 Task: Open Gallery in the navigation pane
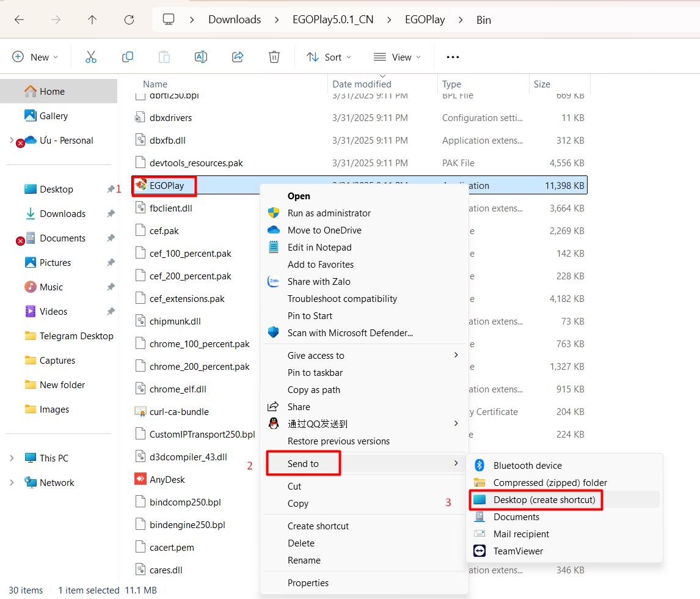pos(59,116)
